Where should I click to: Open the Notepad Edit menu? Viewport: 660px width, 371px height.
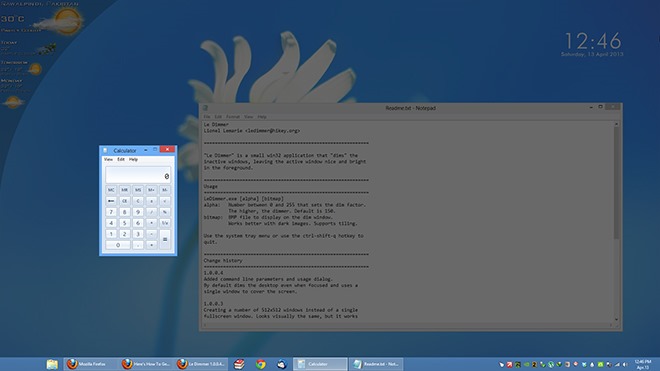(218, 117)
